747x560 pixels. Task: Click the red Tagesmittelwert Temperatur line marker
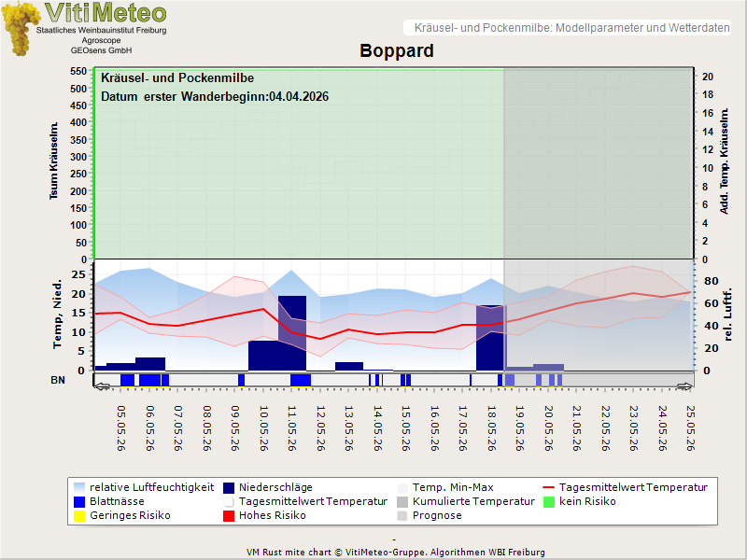click(x=549, y=487)
